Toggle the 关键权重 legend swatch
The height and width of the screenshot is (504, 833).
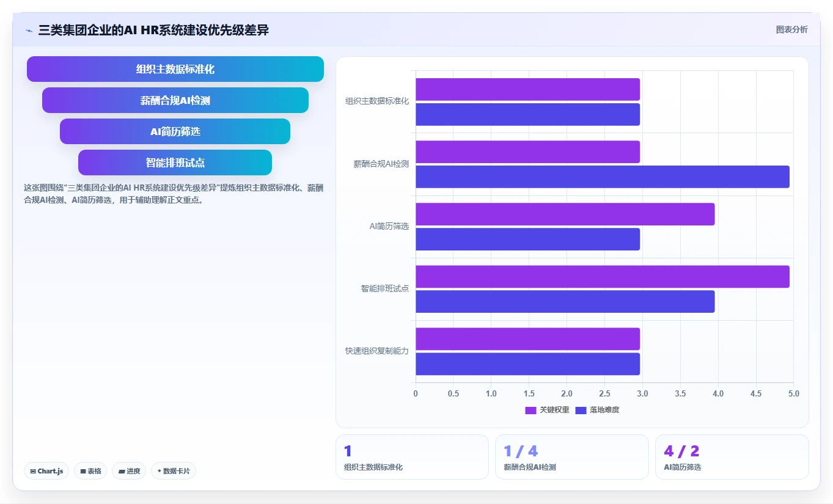click(x=530, y=410)
